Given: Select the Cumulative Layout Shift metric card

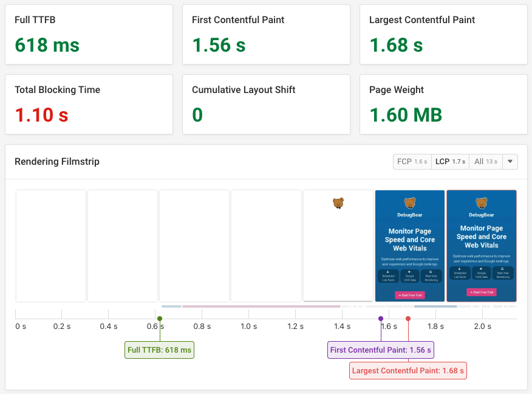Looking at the screenshot, I should (266, 104).
